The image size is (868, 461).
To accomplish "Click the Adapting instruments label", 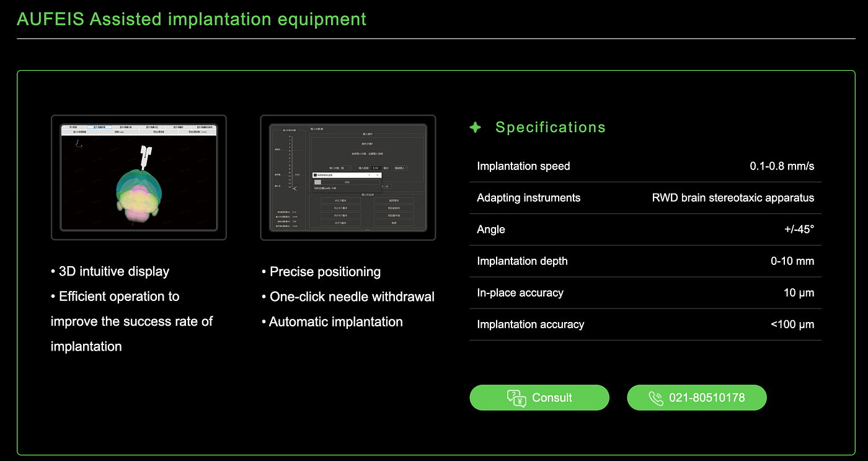I will pyautogui.click(x=529, y=198).
